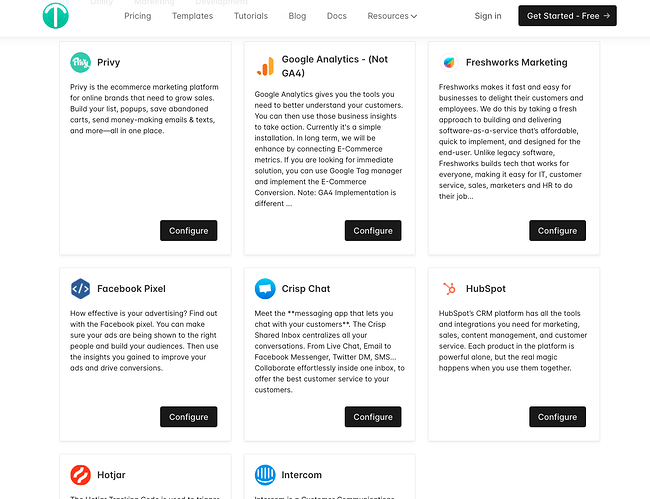Screen dimensions: 650x499
Task: Open the Pricing page
Action: (x=138, y=16)
